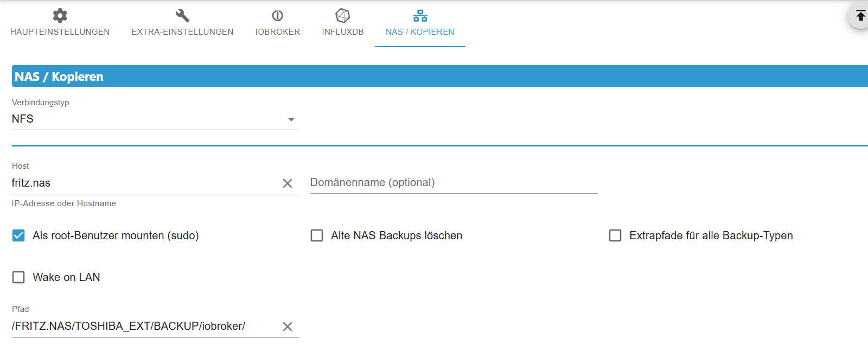The width and height of the screenshot is (868, 351).
Task: Enable Extrapfade für alle Backup-Typen checkbox
Action: click(615, 235)
